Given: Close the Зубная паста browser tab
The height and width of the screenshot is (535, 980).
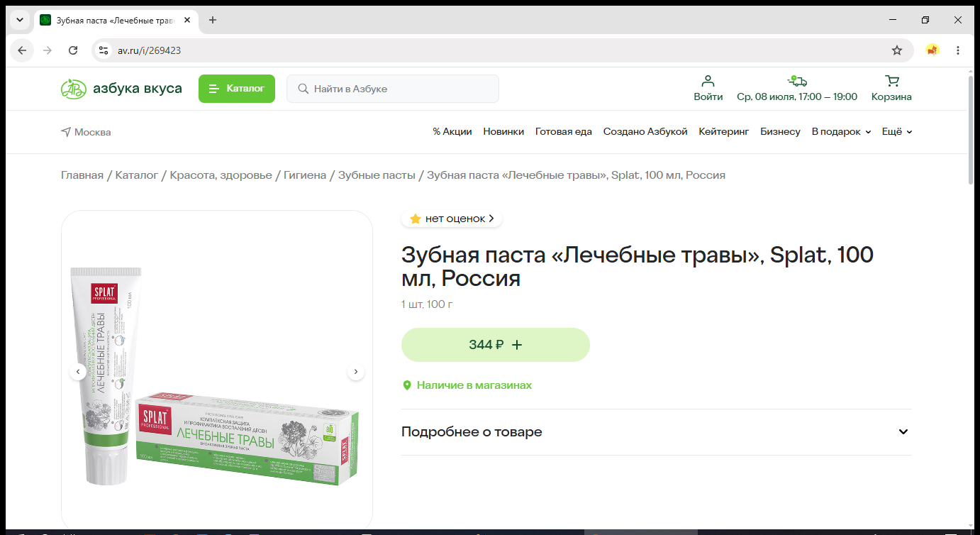Looking at the screenshot, I should point(187,20).
